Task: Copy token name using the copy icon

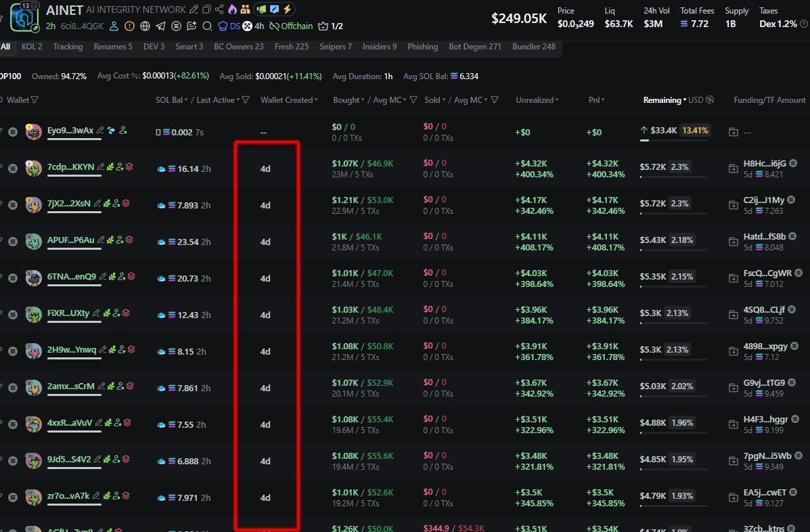Action: click(206, 9)
